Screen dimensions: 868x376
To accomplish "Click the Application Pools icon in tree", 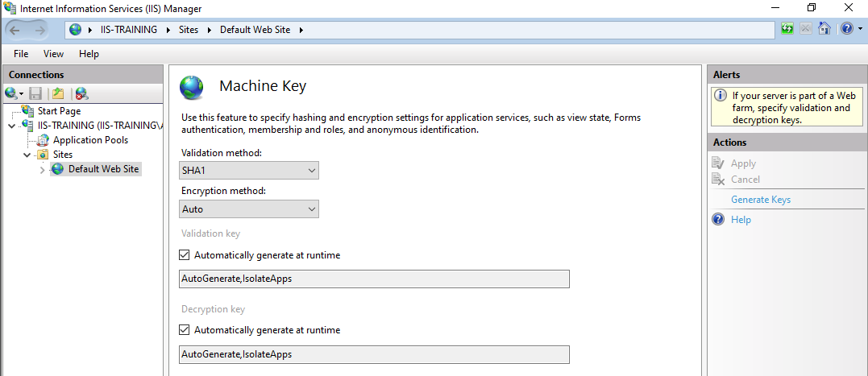I will tap(46, 140).
